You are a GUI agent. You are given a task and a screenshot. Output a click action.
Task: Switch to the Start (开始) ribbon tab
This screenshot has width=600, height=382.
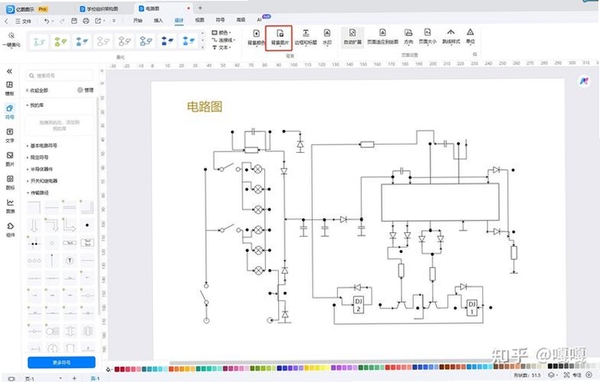coord(138,20)
